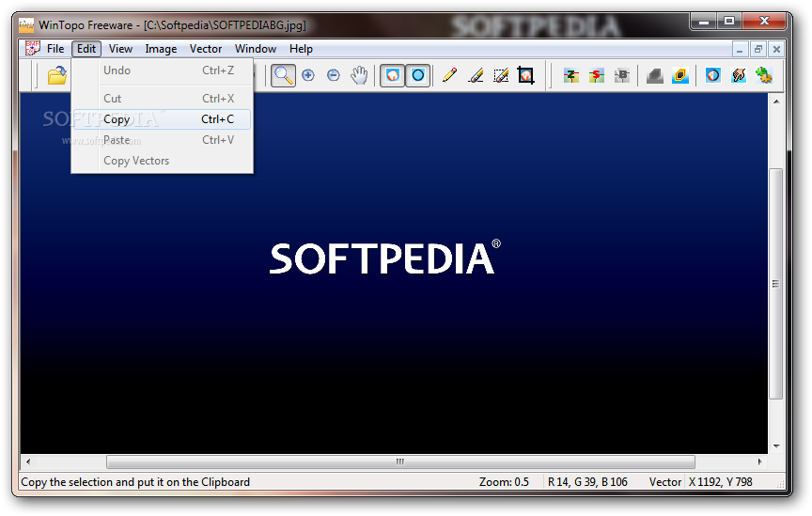Click the vertical scrollbar thumb

775,284
